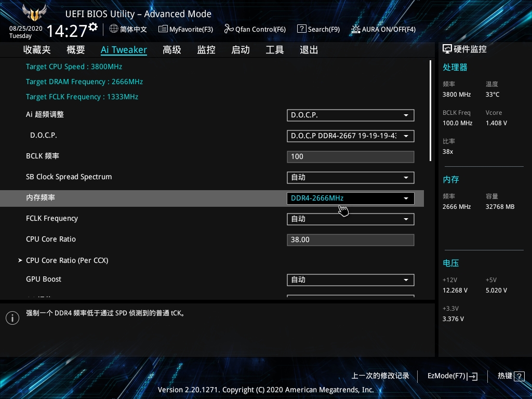
Task: Click the 硬件监控 monitor icon
Action: [x=447, y=49]
